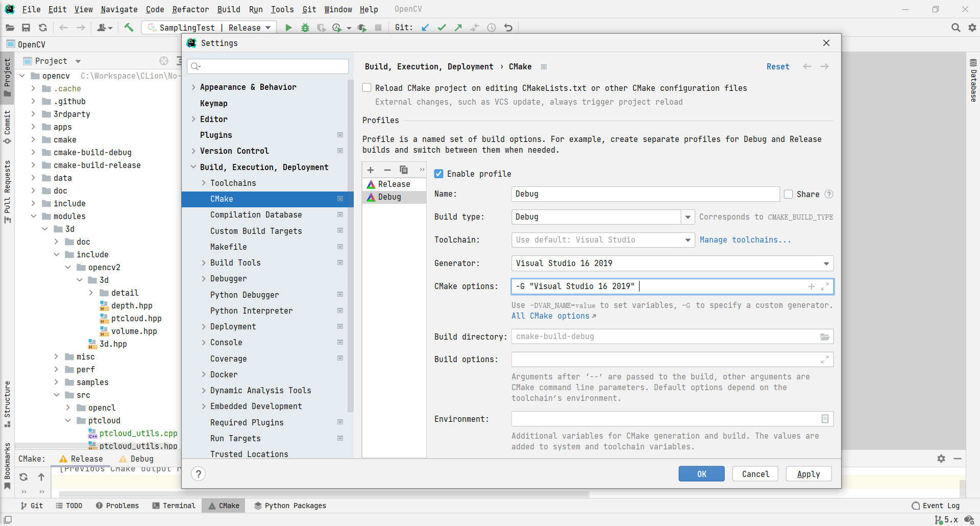This screenshot has width=980, height=526.
Task: Open the Refactor menu
Action: pos(190,9)
